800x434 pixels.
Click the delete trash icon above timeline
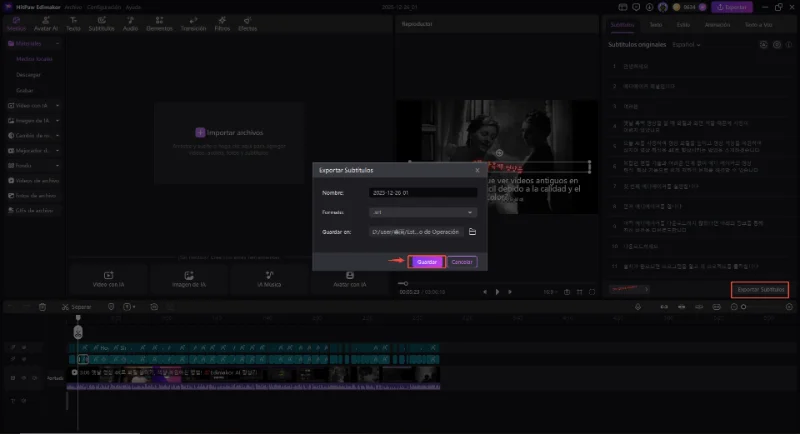click(42, 307)
